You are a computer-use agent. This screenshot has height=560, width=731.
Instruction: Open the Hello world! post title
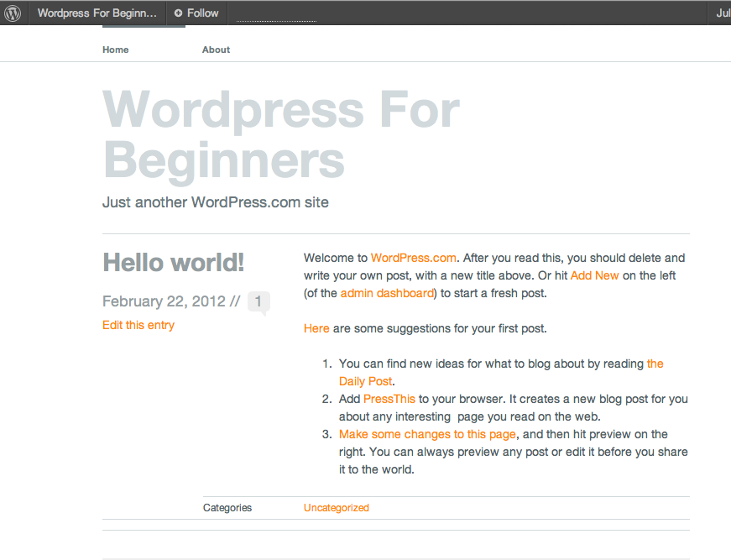tap(174, 262)
